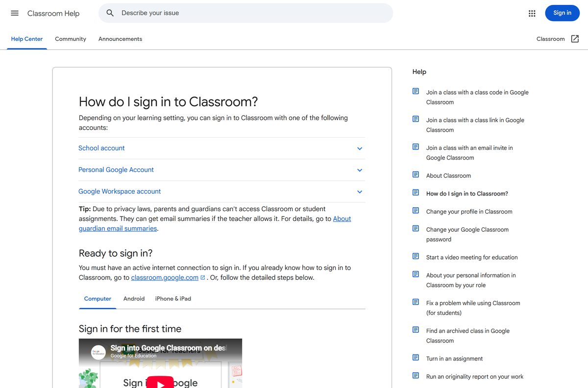Click article icon for email invite article

coord(416,146)
